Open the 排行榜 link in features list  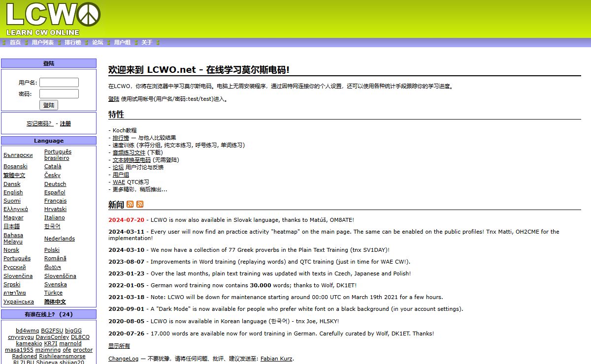click(121, 138)
